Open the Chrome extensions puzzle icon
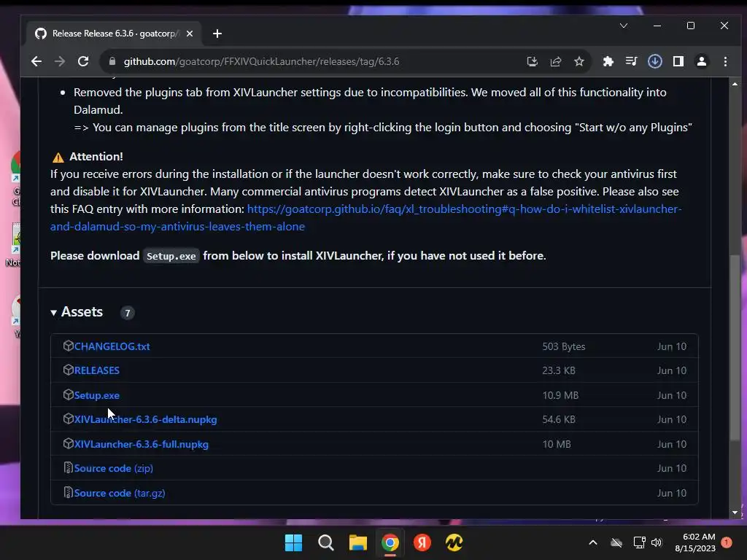 608,61
